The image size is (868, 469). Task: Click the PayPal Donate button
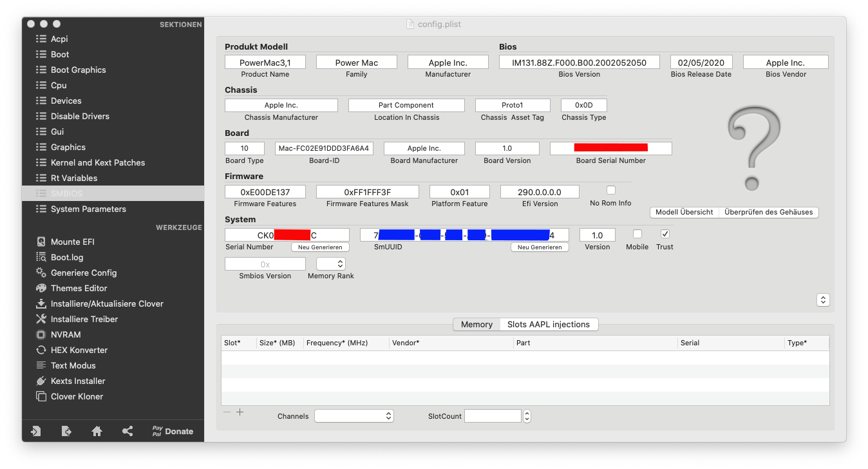point(173,431)
